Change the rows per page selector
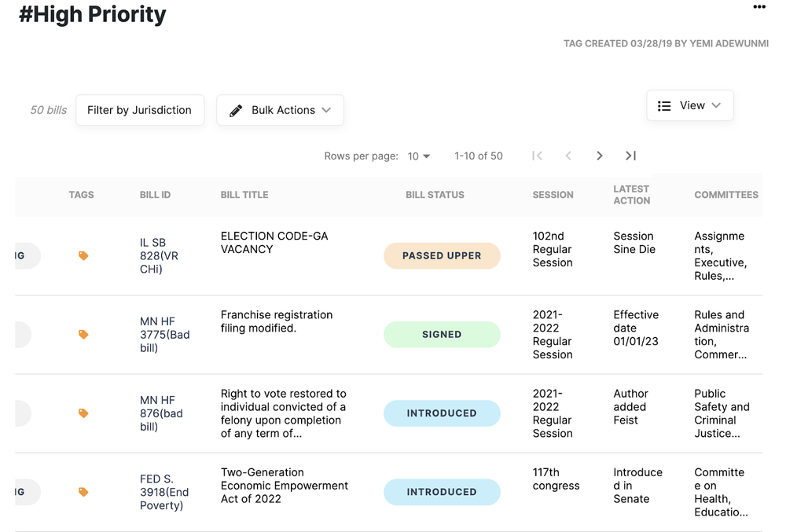Screen dimensions: 786x532 [419, 156]
